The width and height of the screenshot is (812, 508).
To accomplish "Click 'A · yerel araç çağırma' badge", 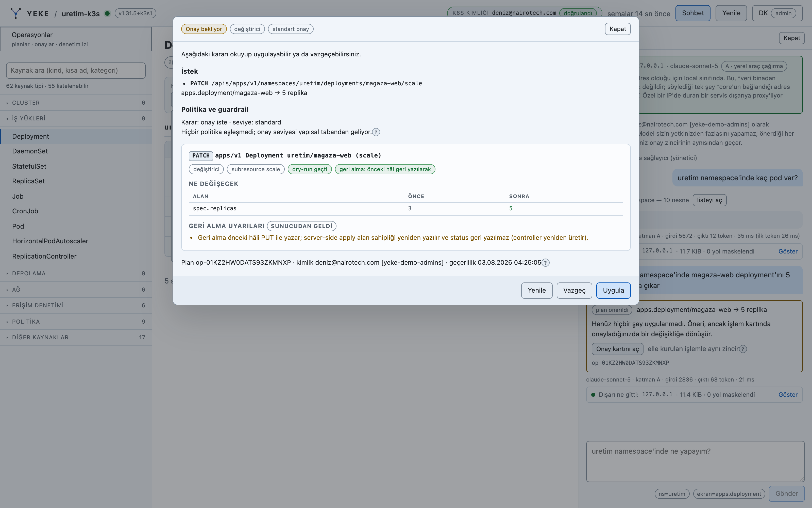I will point(754,66).
